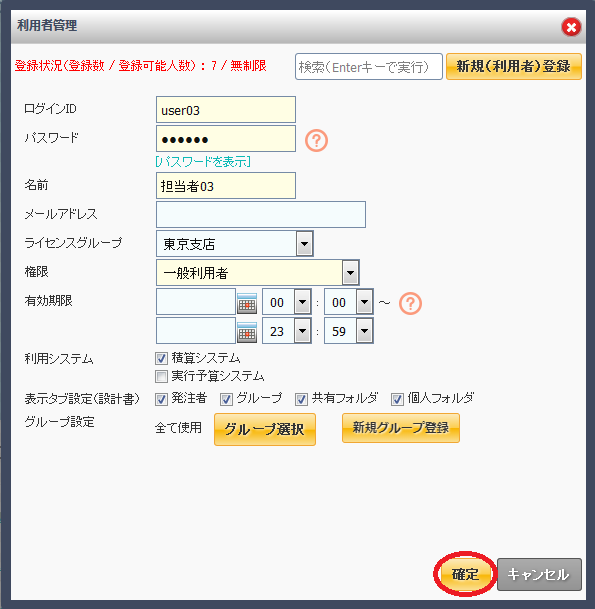595x609 pixels.
Task: Click the グループ選択 button
Action: [x=264, y=429]
